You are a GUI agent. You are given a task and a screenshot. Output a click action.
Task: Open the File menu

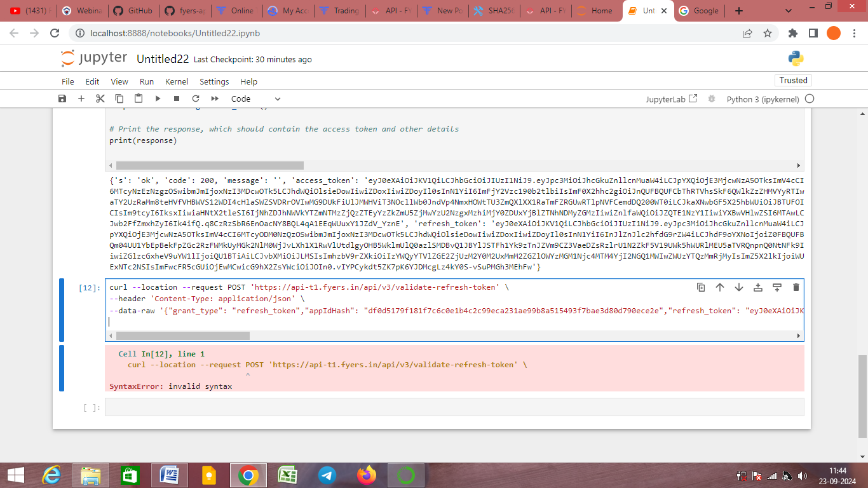(68, 81)
